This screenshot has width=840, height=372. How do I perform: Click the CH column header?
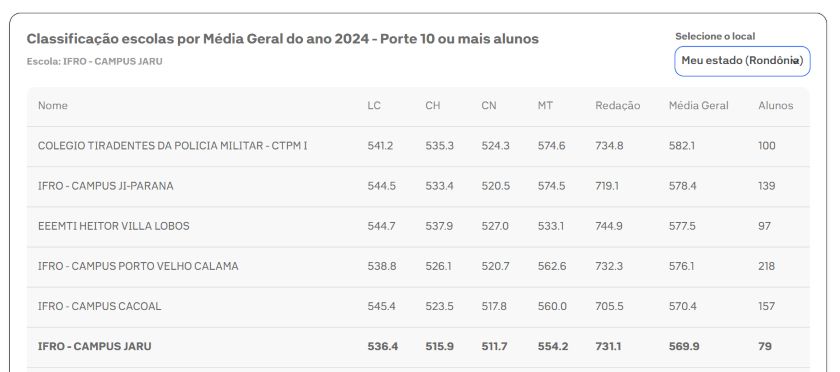pos(433,106)
